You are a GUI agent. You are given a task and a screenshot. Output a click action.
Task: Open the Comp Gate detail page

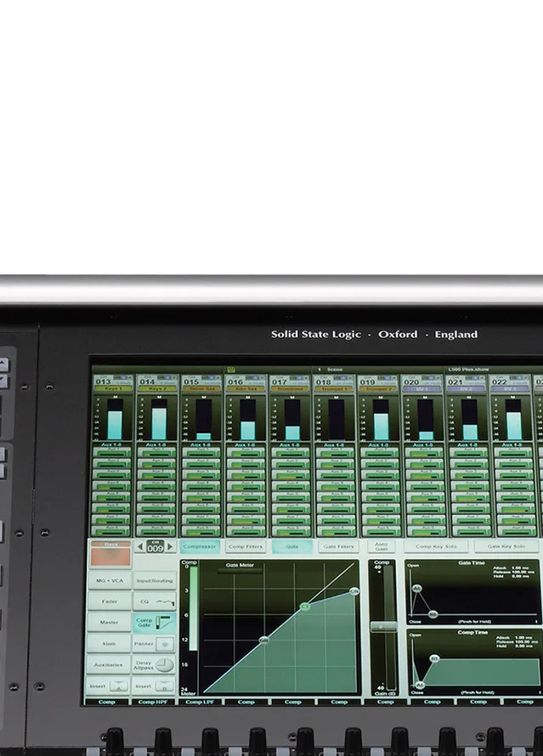coord(155,623)
